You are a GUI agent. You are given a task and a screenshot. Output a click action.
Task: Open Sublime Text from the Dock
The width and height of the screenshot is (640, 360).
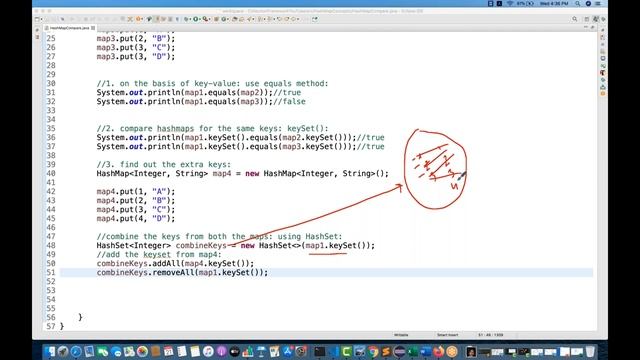386,351
